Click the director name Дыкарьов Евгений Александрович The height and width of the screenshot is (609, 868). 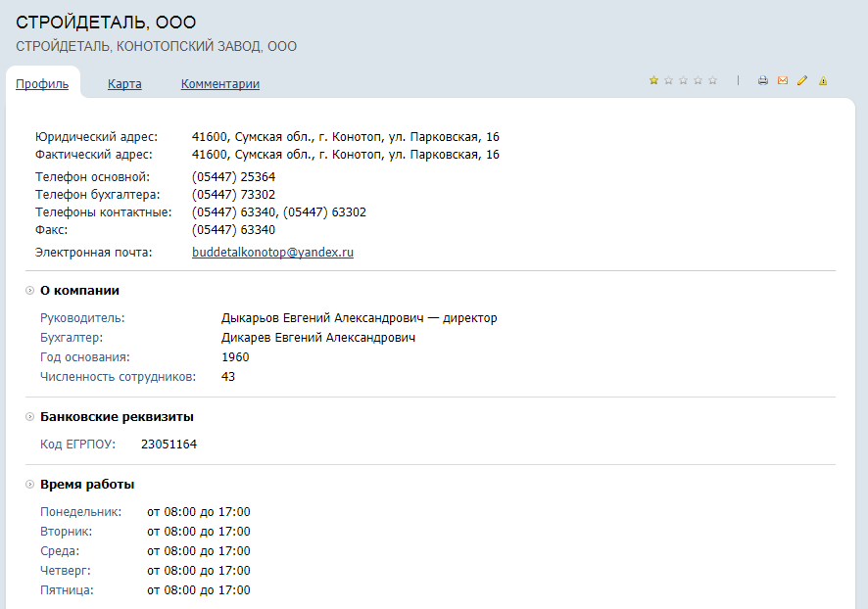[321, 318]
